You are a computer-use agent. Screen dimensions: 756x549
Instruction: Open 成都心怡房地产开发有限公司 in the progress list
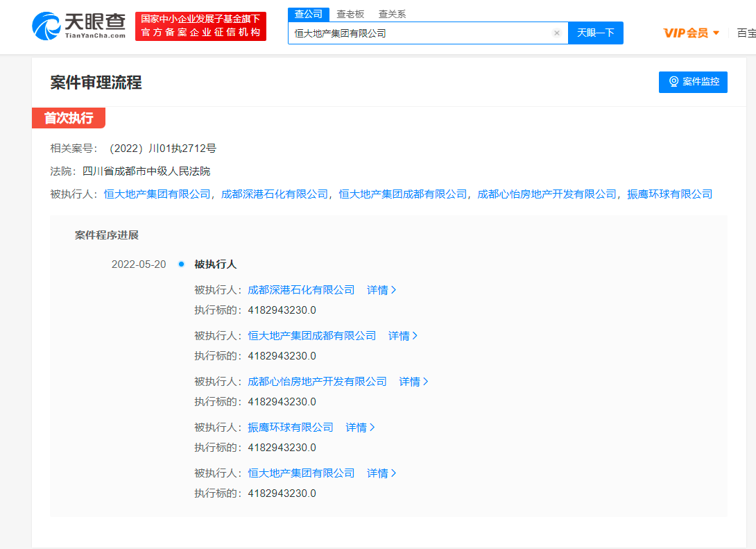pos(317,382)
